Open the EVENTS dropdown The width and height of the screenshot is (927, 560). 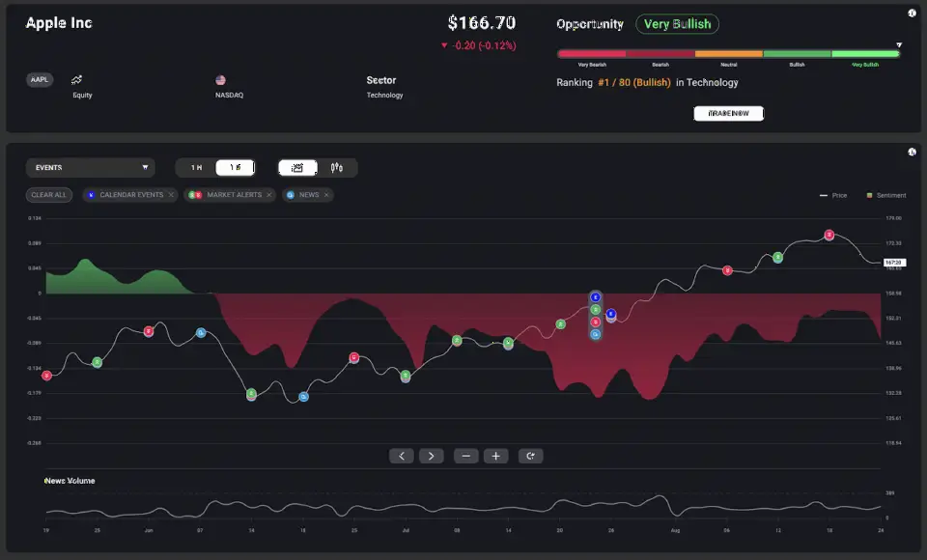tap(90, 167)
